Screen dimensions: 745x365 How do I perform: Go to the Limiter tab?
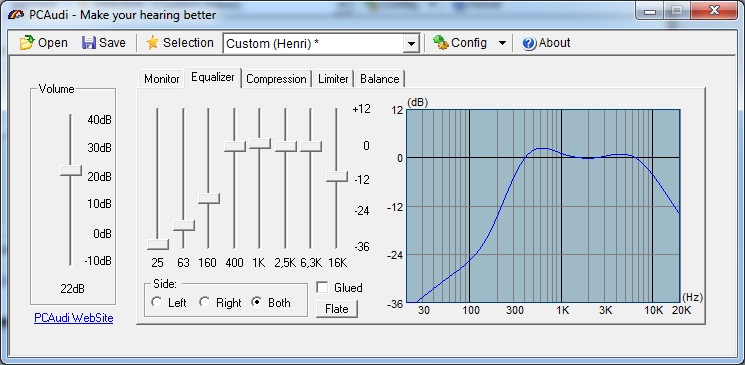pos(333,79)
